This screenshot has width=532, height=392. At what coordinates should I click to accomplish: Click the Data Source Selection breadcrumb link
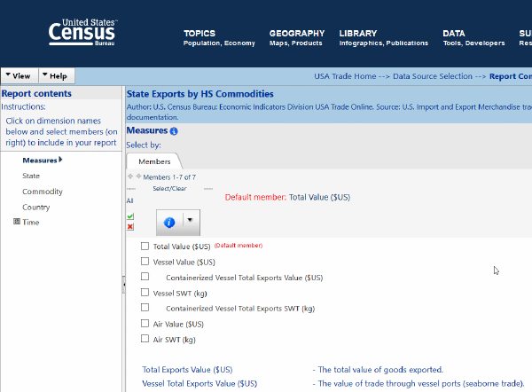[434, 76]
